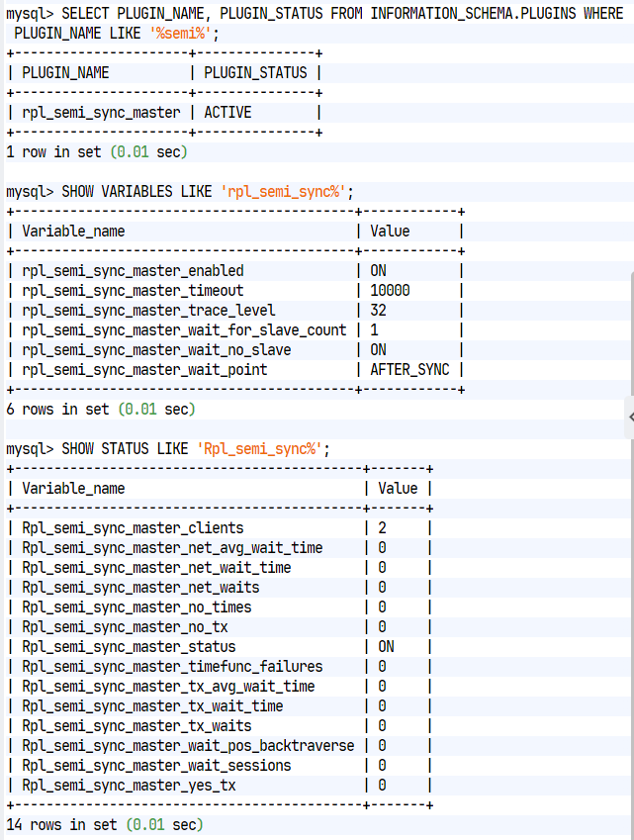Screen dimensions: 634x840
Task: Expand the side panel chevron tab
Action: point(630,418)
